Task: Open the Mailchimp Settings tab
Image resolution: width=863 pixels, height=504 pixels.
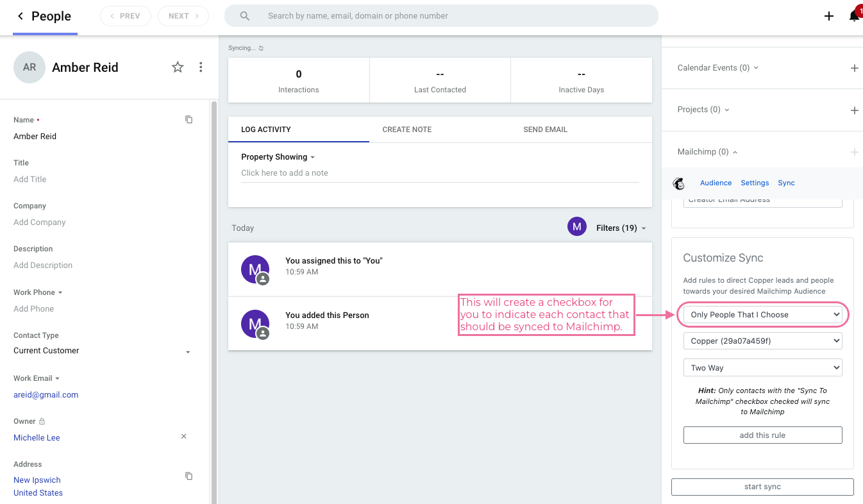Action: coord(755,183)
